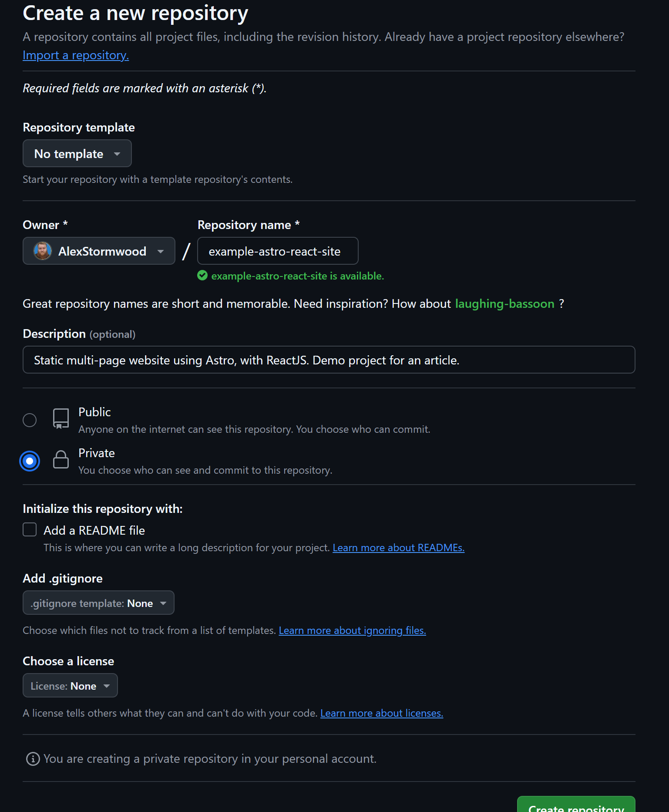Select the Public radio button
Viewport: 669px width, 812px height.
click(29, 420)
